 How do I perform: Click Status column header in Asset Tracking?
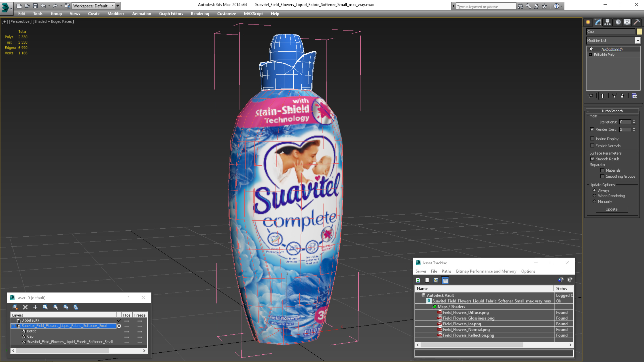(x=563, y=288)
